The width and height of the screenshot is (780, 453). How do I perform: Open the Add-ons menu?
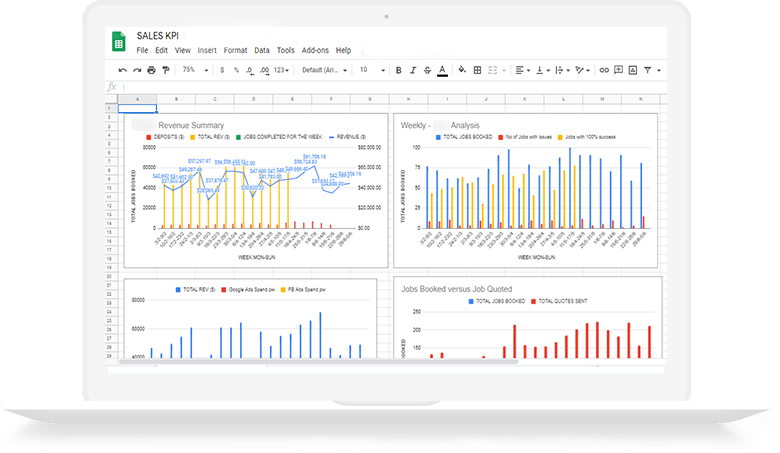(315, 50)
